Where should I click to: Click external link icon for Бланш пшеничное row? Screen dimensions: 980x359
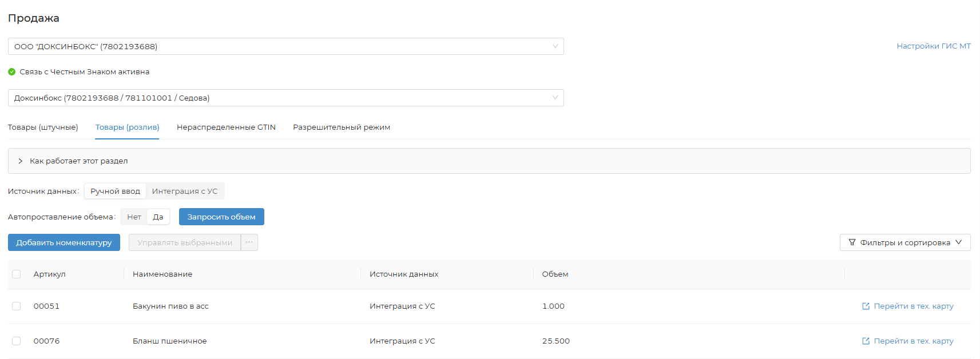[x=866, y=341]
